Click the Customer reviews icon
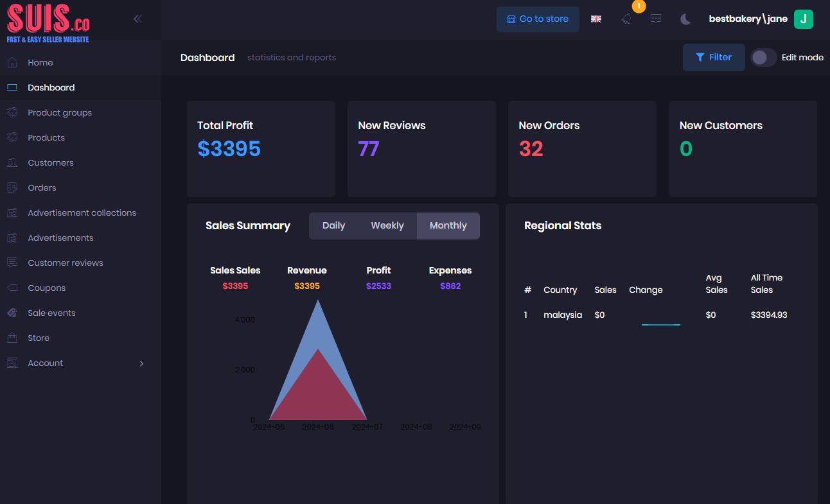 [x=12, y=263]
